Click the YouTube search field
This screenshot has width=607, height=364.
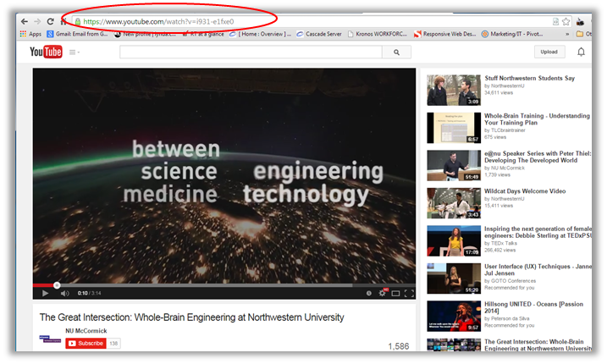point(251,52)
